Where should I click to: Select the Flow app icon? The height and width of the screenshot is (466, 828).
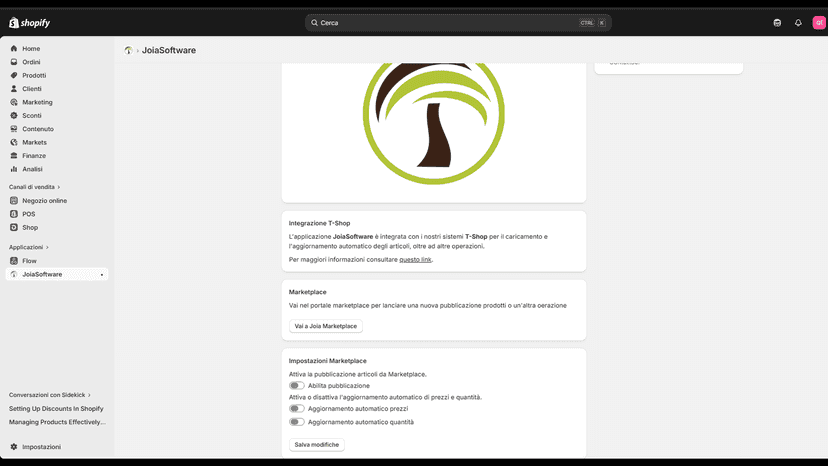coord(14,260)
